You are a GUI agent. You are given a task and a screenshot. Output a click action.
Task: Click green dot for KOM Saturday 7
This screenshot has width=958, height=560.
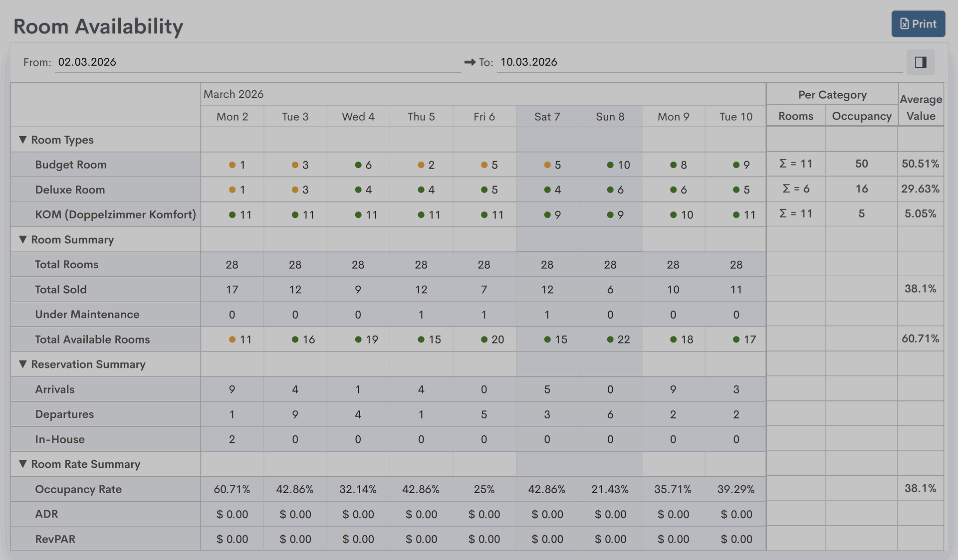click(x=547, y=215)
